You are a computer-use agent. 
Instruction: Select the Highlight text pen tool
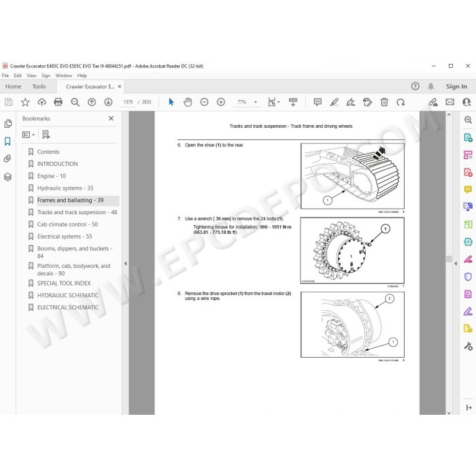334,102
